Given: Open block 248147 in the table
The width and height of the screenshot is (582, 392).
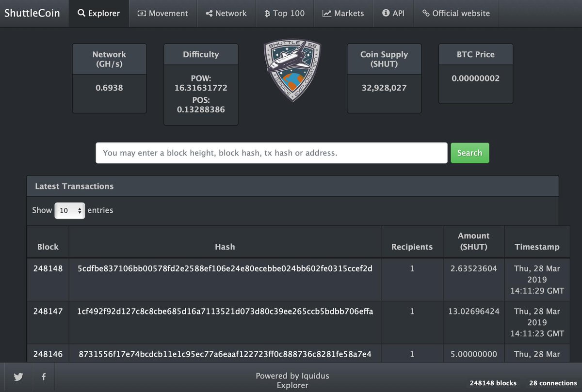Looking at the screenshot, I should tap(48, 311).
